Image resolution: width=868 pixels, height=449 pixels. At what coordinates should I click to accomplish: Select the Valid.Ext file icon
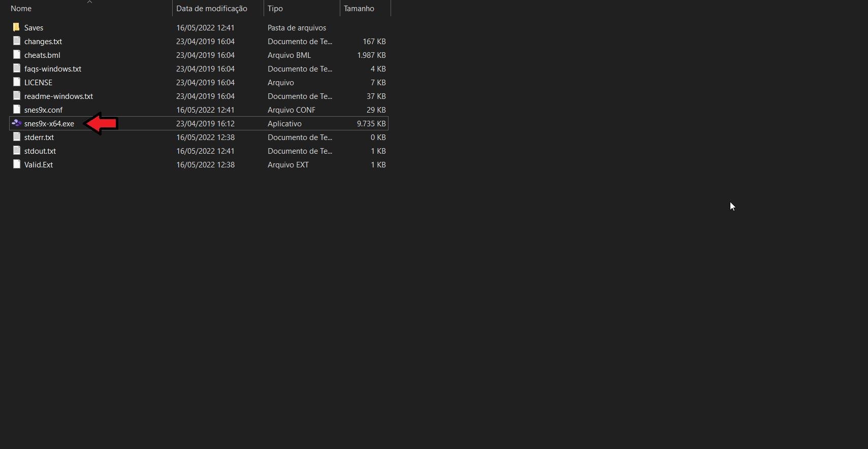coord(16,164)
